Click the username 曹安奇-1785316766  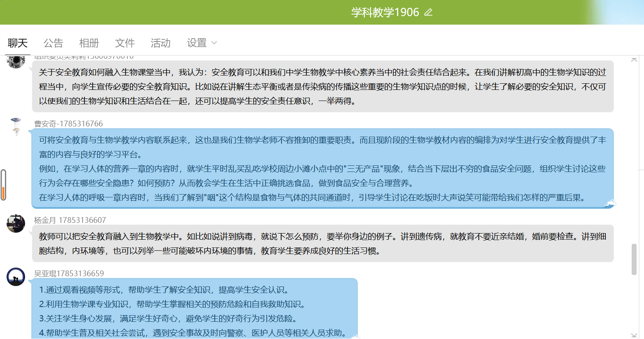coord(69,124)
